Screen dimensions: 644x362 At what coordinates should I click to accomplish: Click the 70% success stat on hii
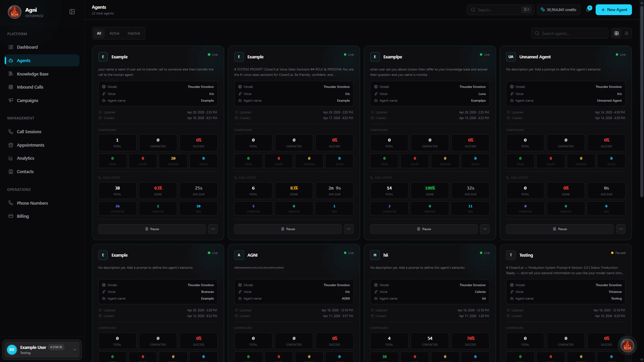click(470, 341)
